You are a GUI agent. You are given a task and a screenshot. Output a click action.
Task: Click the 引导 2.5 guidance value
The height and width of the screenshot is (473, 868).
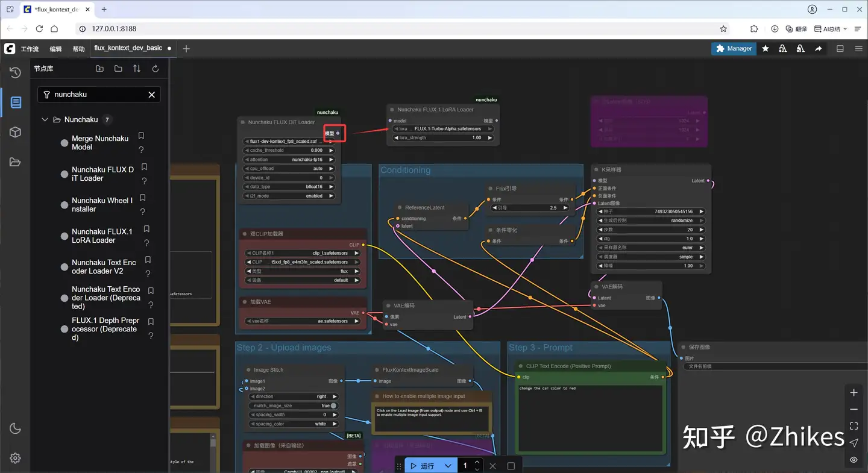[530, 208]
